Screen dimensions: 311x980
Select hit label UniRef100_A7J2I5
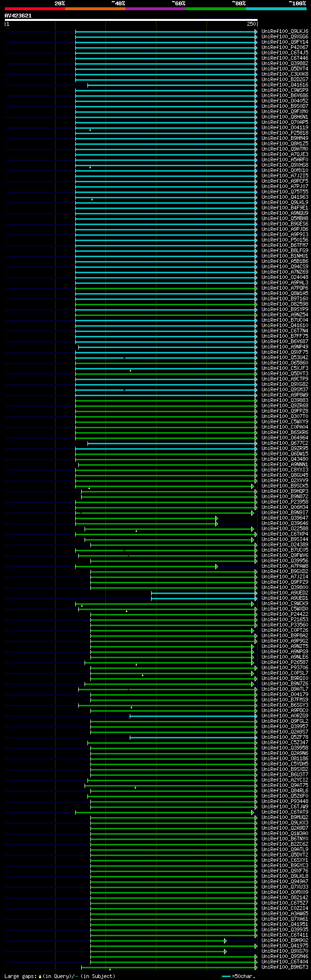click(285, 175)
